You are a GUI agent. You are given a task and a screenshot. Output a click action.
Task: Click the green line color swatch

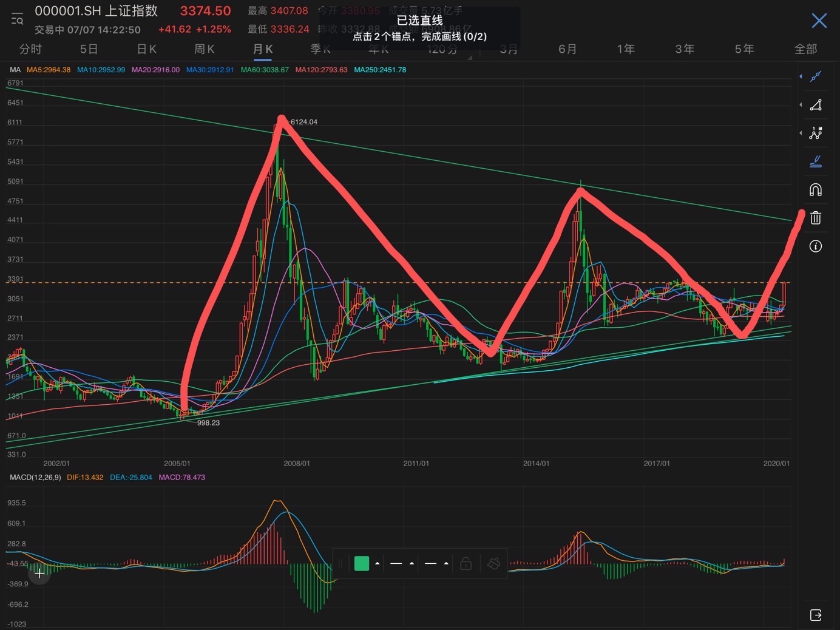pos(361,564)
